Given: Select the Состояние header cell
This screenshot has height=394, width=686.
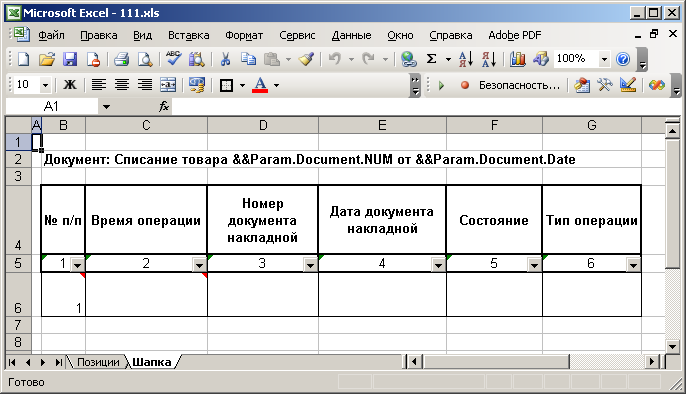Looking at the screenshot, I should tap(494, 220).
